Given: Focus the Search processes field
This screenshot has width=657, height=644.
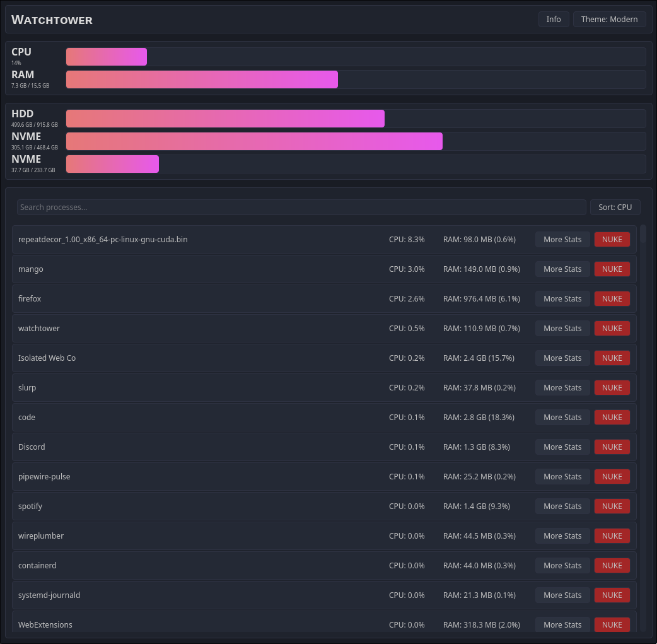Looking at the screenshot, I should (x=301, y=208).
